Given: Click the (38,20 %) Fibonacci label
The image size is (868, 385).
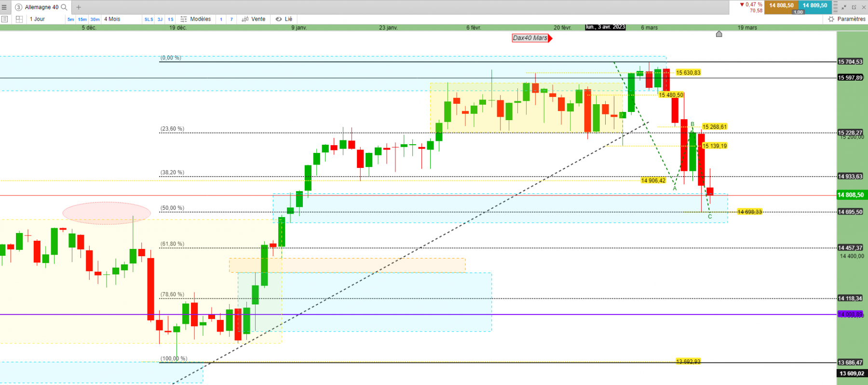Looking at the screenshot, I should click(x=172, y=172).
